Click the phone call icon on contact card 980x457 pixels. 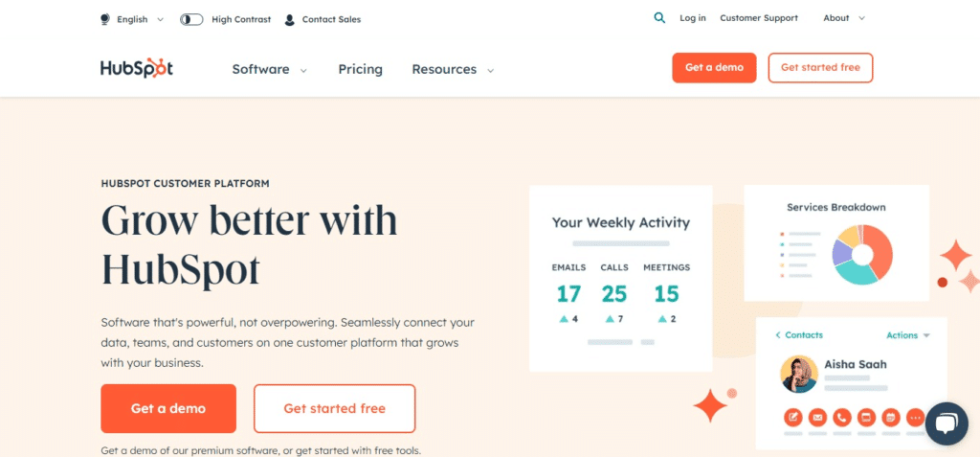click(842, 418)
